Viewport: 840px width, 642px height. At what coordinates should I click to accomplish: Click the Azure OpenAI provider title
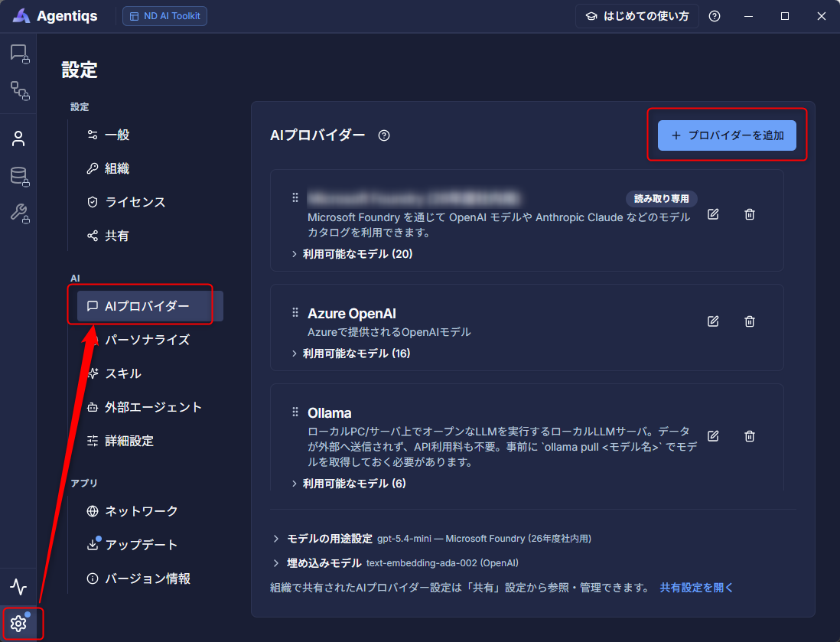click(x=352, y=314)
